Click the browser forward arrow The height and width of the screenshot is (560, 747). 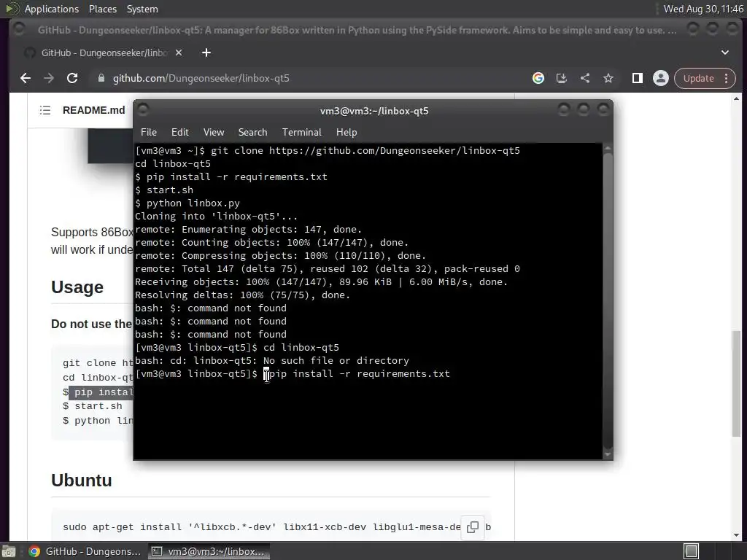click(x=49, y=78)
